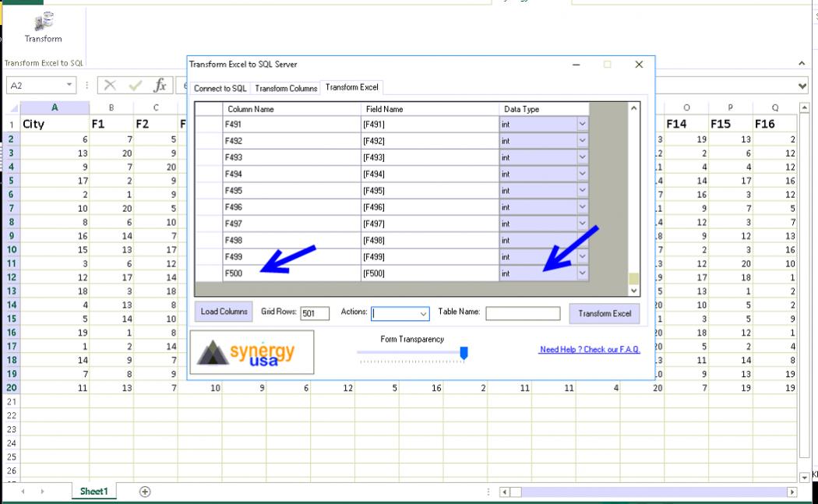Image resolution: width=818 pixels, height=504 pixels.
Task: Open Data Type dropdown for F493
Action: (x=582, y=157)
